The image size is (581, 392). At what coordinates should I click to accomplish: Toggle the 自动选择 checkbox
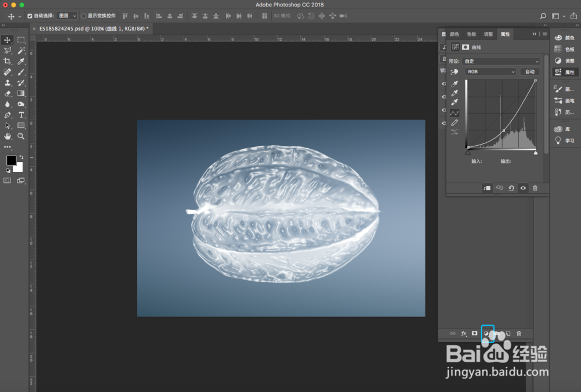pyautogui.click(x=30, y=16)
